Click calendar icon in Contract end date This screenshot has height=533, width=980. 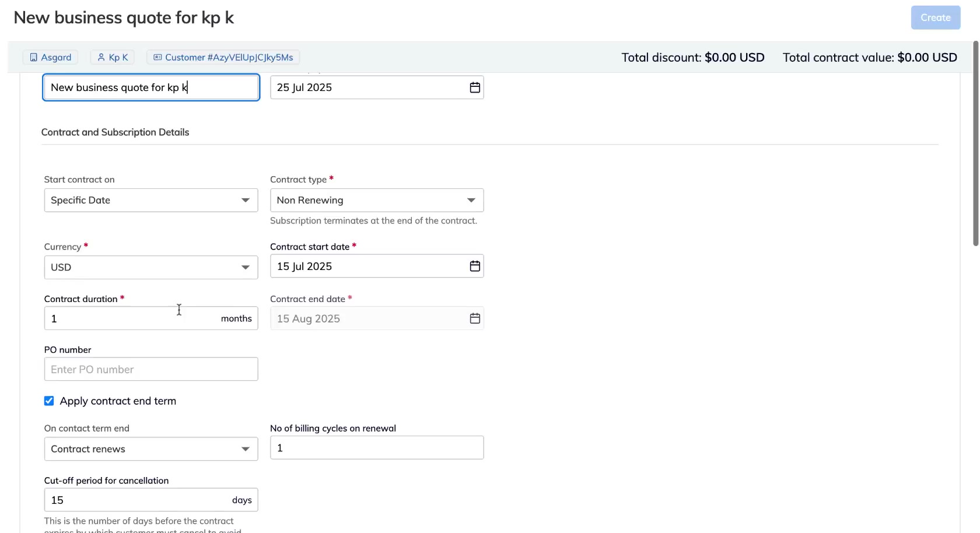475,318
